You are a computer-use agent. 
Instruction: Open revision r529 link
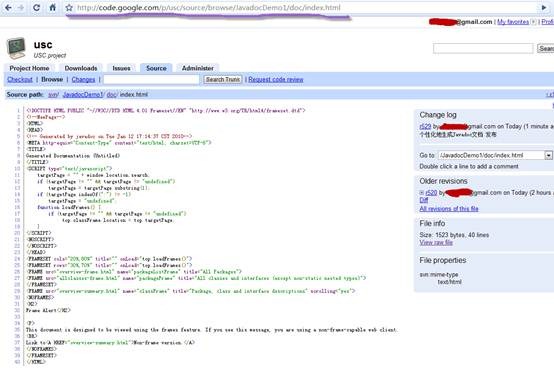425,126
